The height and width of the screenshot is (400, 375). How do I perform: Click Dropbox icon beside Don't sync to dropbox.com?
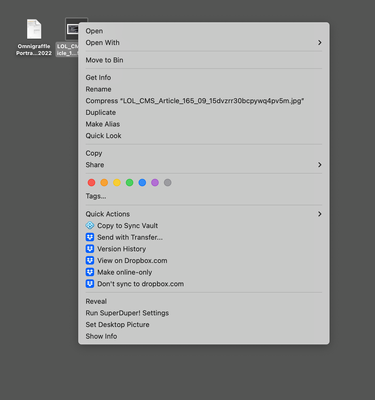[x=90, y=284]
